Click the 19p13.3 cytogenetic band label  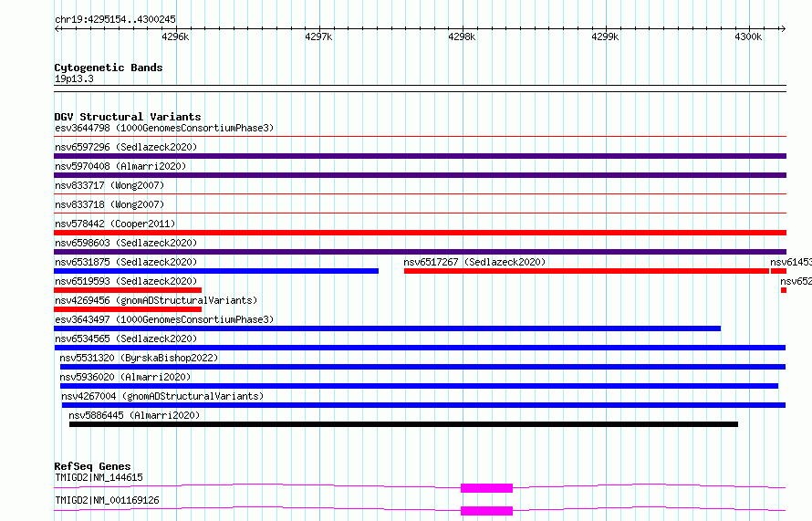[x=74, y=78]
